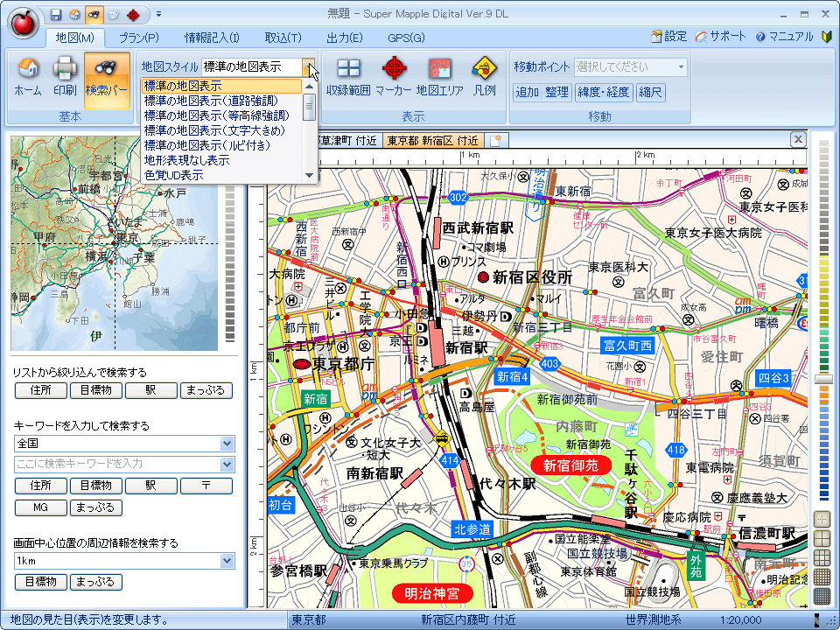840x630 pixels.
Task: Click style list scroll down arrow
Action: click(309, 175)
